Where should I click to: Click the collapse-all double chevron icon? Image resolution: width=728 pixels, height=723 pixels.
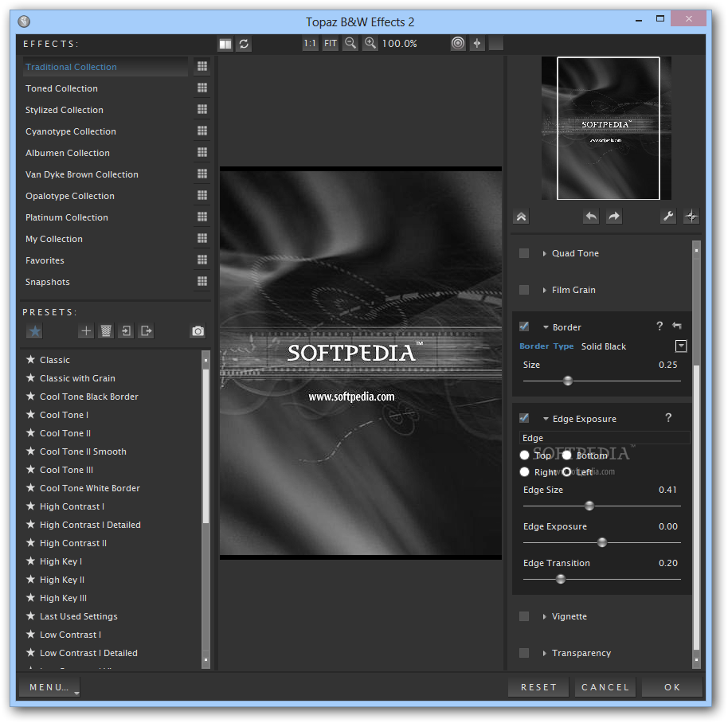(522, 217)
